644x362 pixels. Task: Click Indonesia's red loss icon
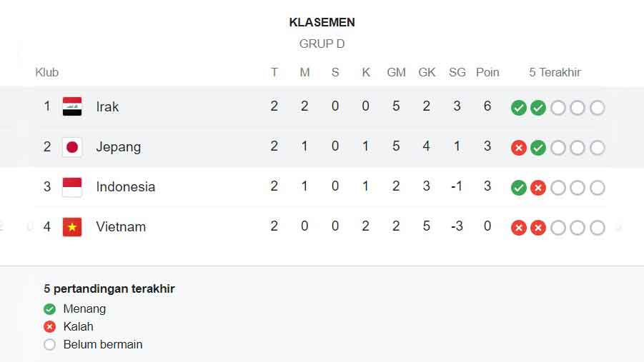click(x=538, y=188)
